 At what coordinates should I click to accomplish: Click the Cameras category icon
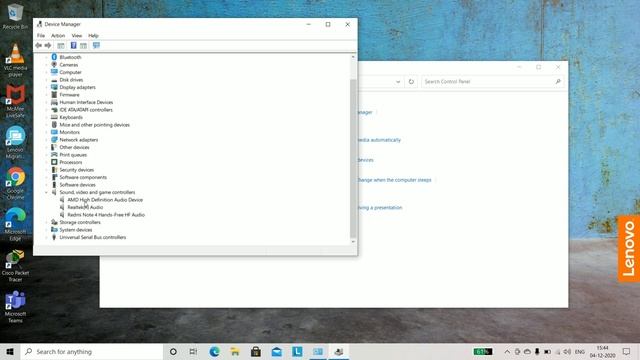[x=54, y=64]
